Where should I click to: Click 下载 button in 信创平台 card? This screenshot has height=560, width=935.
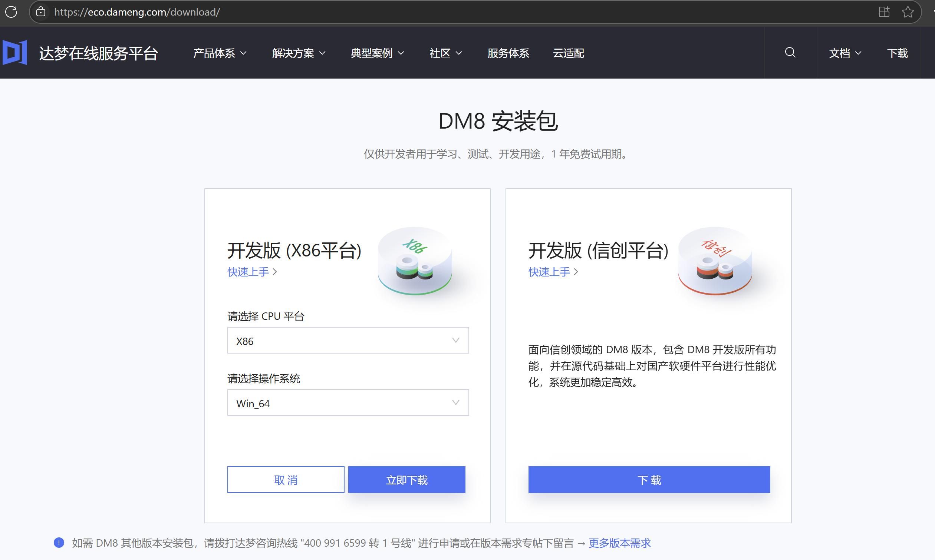(649, 480)
